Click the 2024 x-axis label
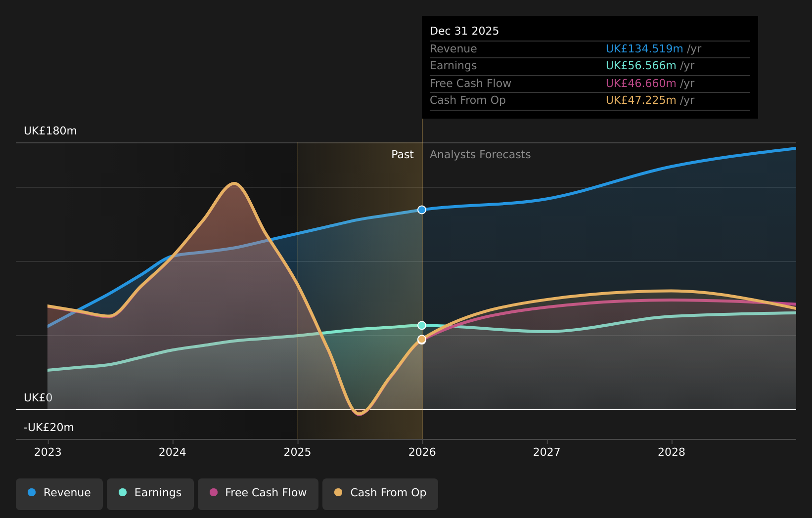Screen dimensions: 812x518 173,452
